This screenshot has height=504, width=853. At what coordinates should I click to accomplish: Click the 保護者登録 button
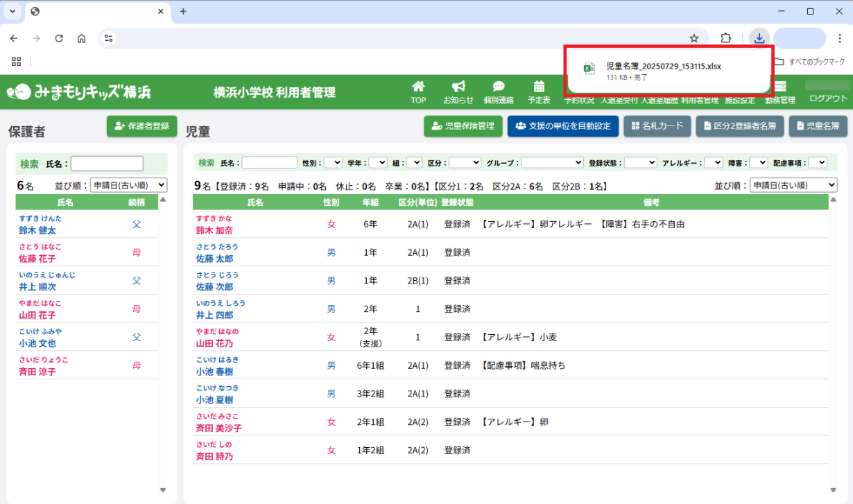pyautogui.click(x=142, y=126)
